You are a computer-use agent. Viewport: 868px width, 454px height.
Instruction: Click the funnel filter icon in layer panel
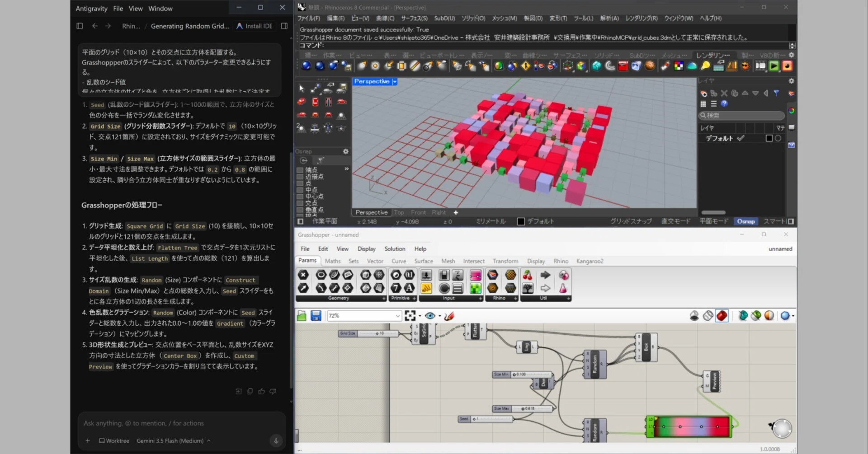tap(776, 93)
